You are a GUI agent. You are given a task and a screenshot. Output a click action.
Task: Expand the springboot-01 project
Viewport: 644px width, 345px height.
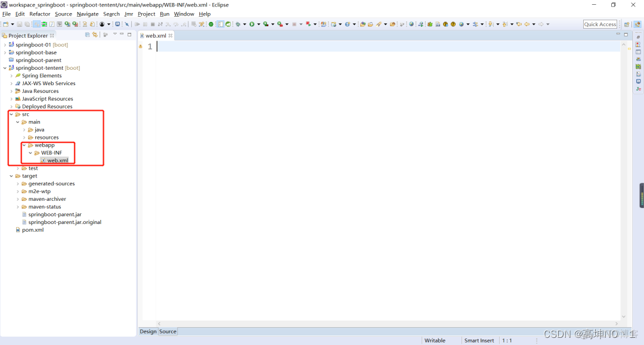point(5,45)
